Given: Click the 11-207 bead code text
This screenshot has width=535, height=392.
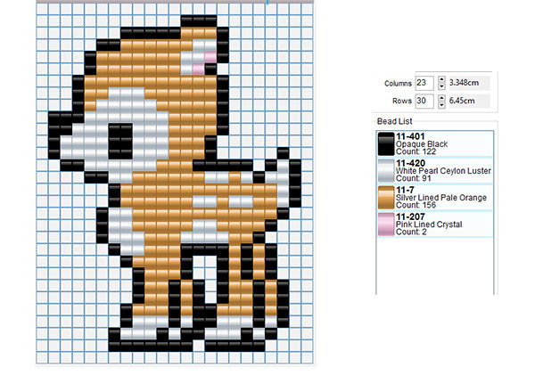Looking at the screenshot, I should [x=410, y=216].
